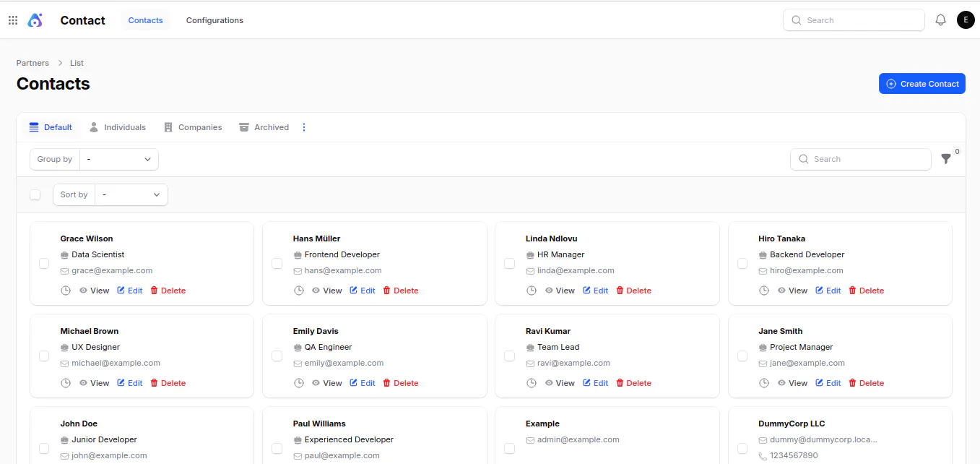
Task: Select Linda Ndlovu's card checkbox
Action: 509,264
